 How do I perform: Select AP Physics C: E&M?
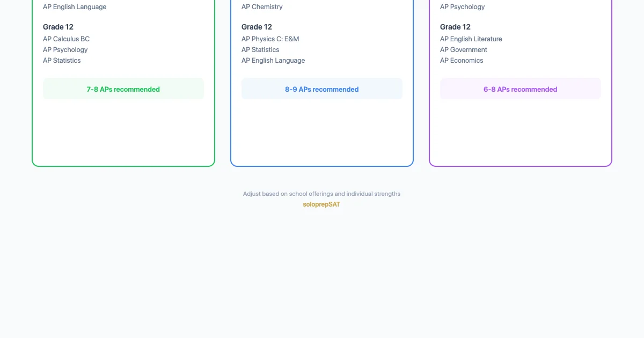pos(270,39)
